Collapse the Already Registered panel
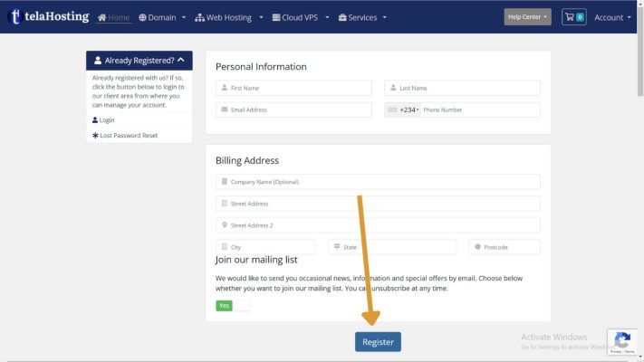Image resolution: width=644 pixels, height=362 pixels. (180, 60)
